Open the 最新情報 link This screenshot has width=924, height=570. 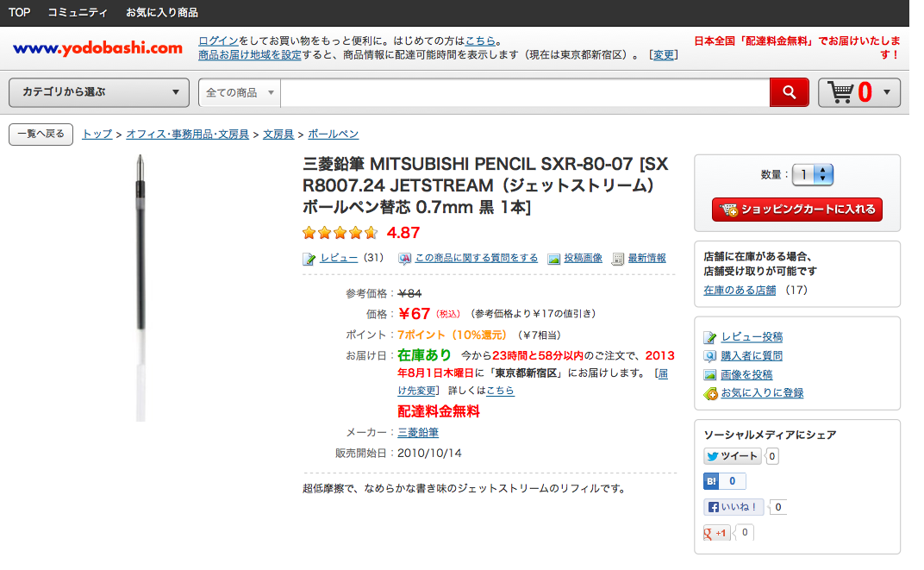[647, 258]
